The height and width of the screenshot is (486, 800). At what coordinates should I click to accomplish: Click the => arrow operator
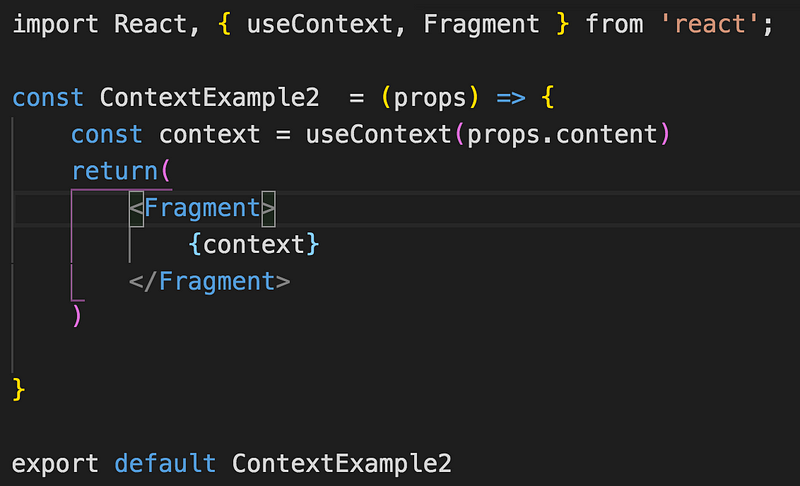511,98
